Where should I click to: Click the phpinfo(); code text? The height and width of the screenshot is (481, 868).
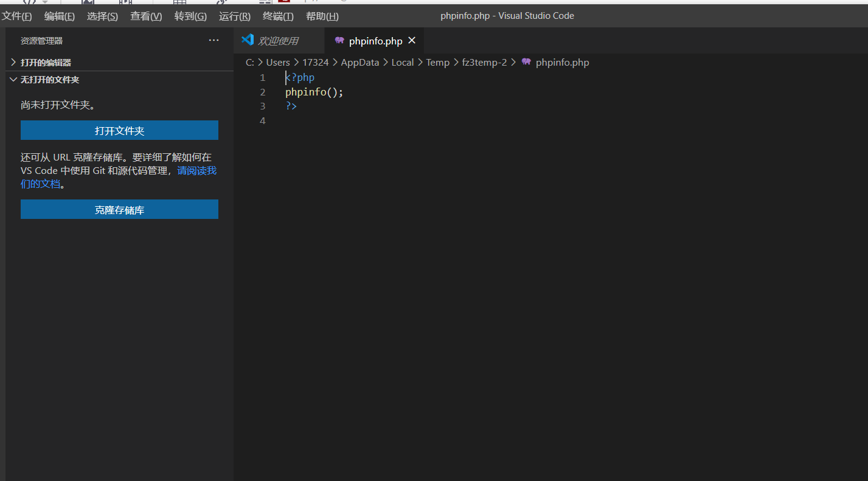click(314, 92)
